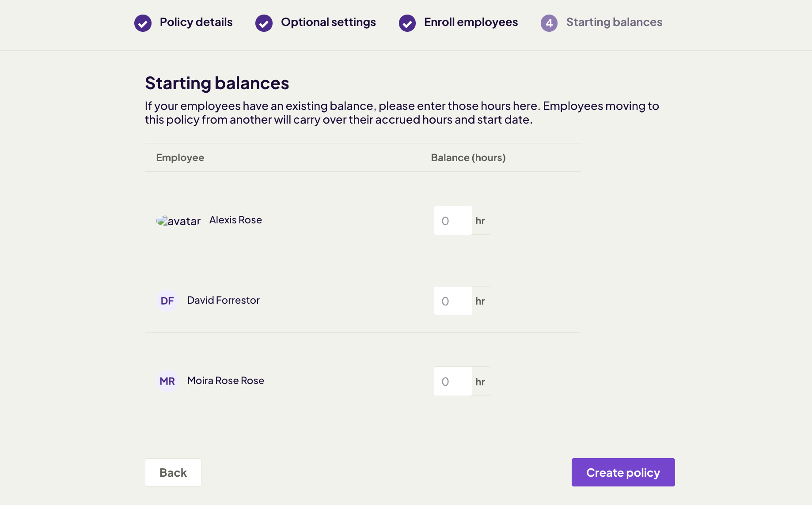Select the Starting balances step label
This screenshot has height=505, width=812.
tap(615, 22)
